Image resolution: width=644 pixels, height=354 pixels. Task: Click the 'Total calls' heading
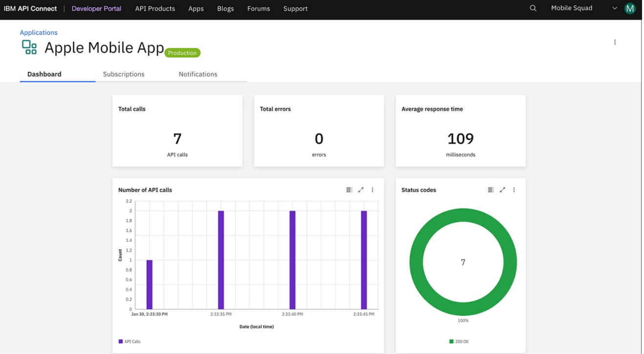click(132, 109)
